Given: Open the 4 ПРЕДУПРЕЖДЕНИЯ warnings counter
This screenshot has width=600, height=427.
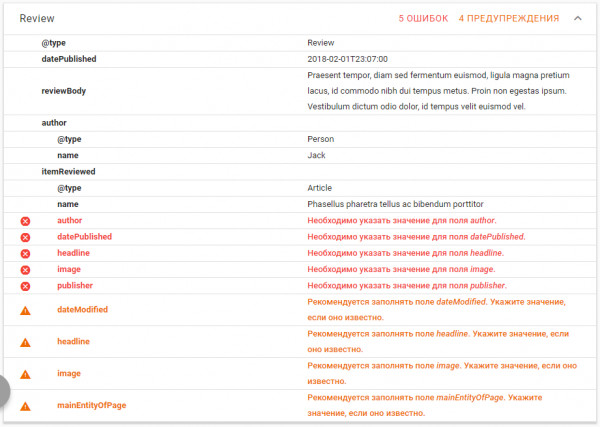Looking at the screenshot, I should point(509,18).
